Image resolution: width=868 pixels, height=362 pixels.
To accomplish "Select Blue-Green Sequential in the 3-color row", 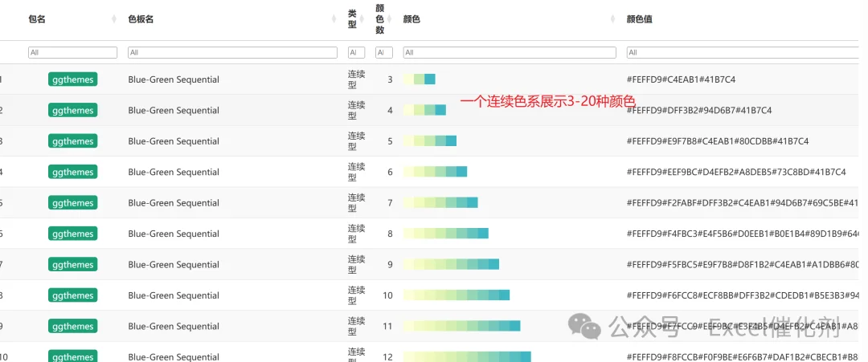I will 174,79.
